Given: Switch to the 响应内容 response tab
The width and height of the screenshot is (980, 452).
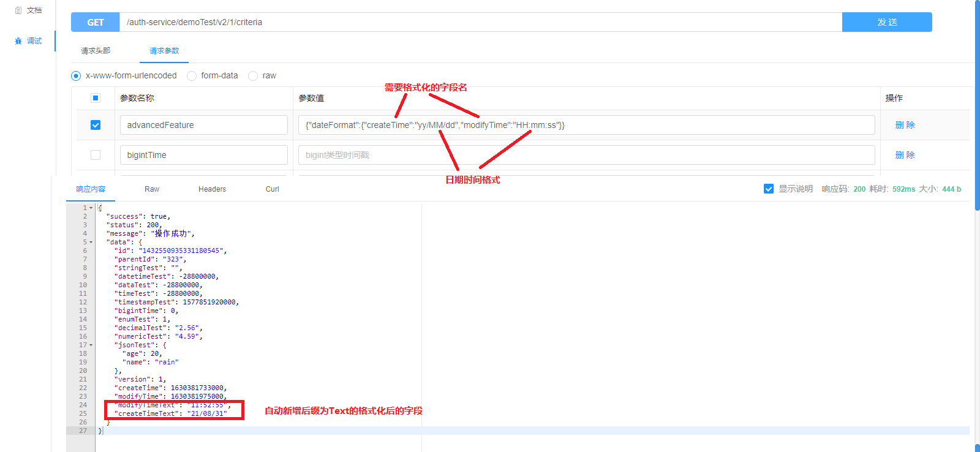Looking at the screenshot, I should tap(91, 189).
